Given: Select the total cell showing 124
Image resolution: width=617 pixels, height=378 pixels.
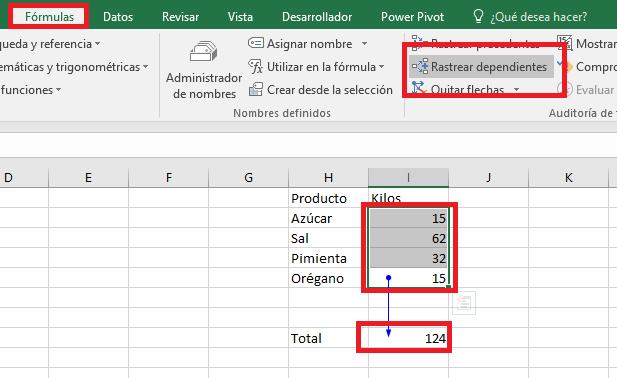Looking at the screenshot, I should tap(408, 338).
